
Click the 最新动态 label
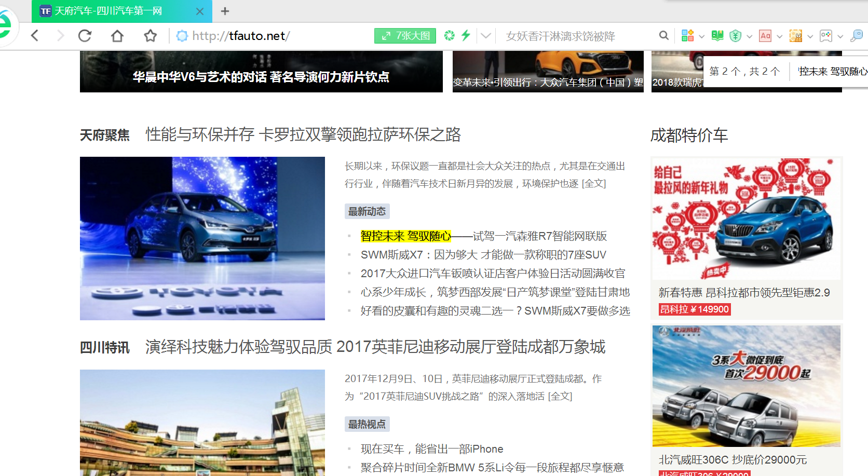[x=367, y=211]
